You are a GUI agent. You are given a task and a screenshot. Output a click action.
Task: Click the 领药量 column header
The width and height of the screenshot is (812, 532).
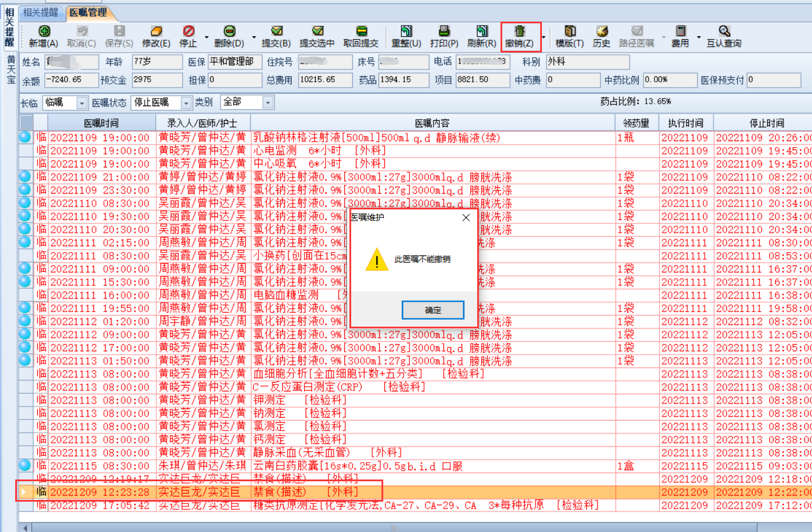click(636, 123)
